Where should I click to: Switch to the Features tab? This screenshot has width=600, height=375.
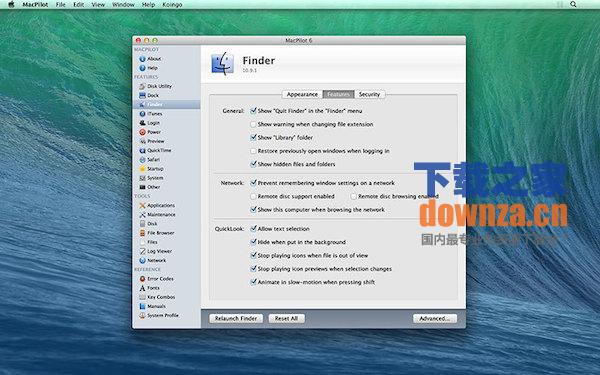pos(339,95)
